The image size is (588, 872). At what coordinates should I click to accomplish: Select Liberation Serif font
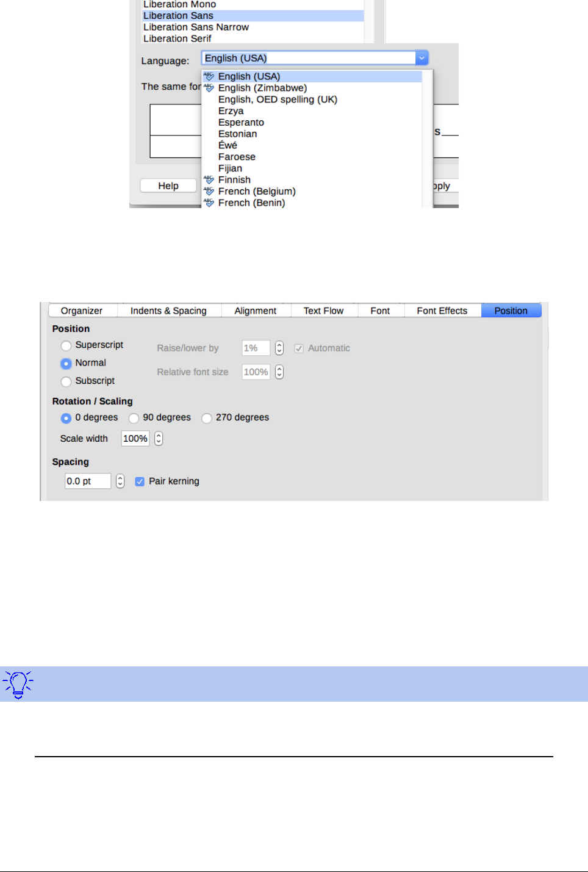253,38
